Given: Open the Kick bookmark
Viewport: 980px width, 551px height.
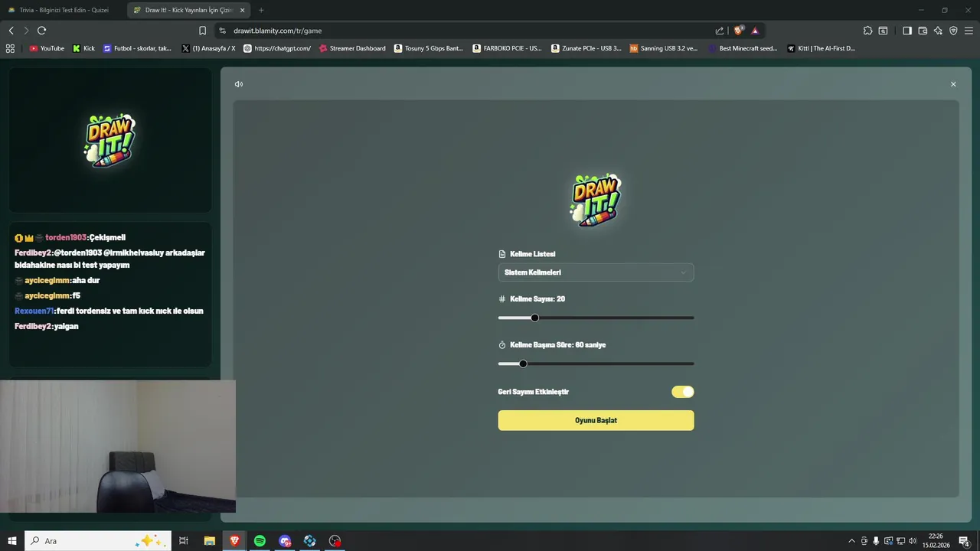Looking at the screenshot, I should (x=83, y=48).
